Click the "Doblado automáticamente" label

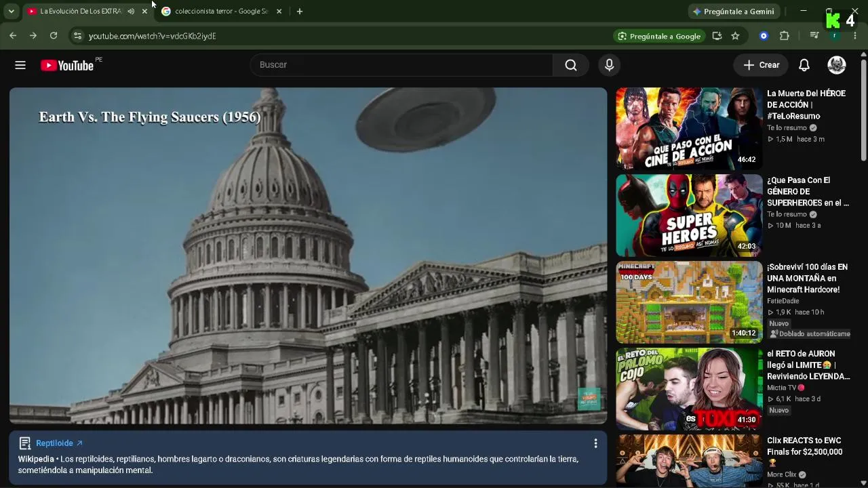click(810, 333)
